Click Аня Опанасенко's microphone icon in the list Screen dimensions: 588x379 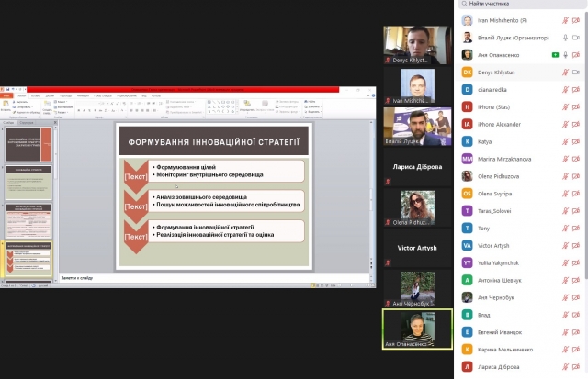[x=565, y=55]
